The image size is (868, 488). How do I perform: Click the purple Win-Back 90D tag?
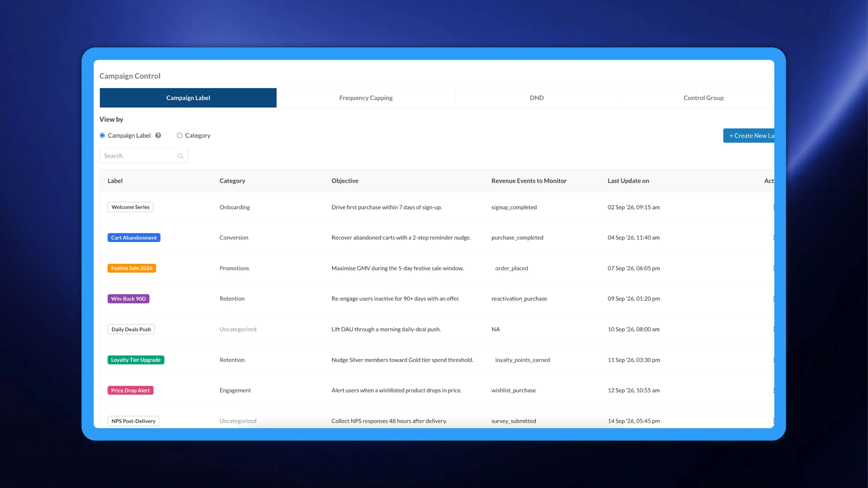(128, 299)
